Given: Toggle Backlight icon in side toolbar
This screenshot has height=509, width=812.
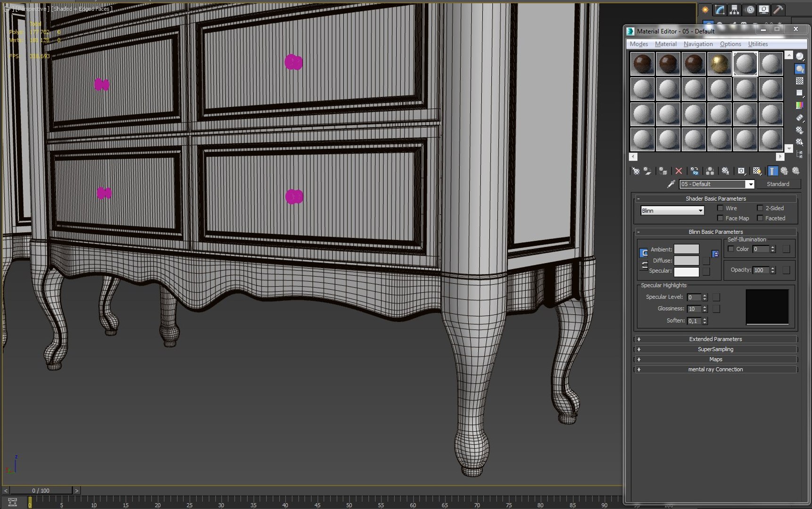Looking at the screenshot, I should (800, 69).
